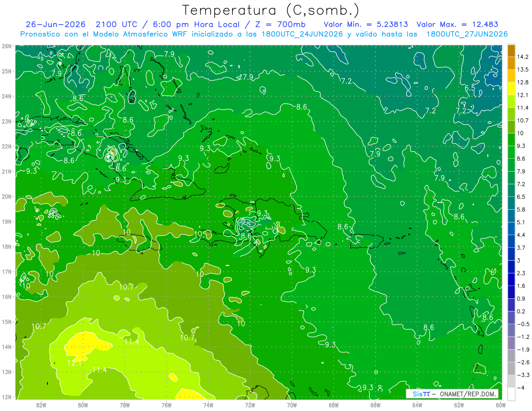The width and height of the screenshot is (532, 411).
Task: Click the '-3.3' colorbar label
Action: point(523,375)
